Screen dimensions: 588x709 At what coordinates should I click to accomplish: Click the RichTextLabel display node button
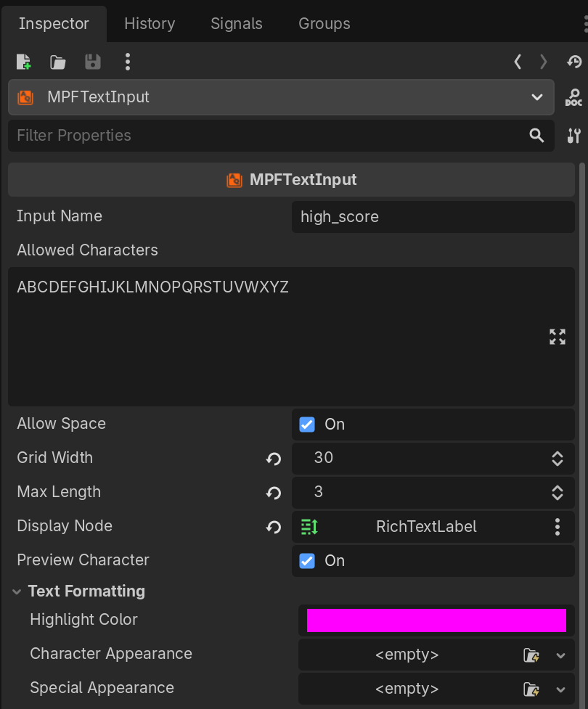[x=425, y=527]
